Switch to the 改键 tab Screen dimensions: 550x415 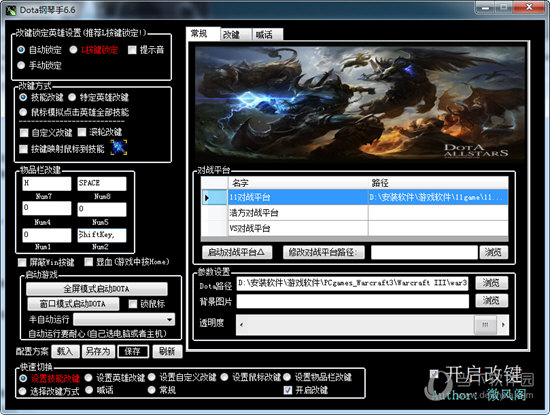click(236, 35)
